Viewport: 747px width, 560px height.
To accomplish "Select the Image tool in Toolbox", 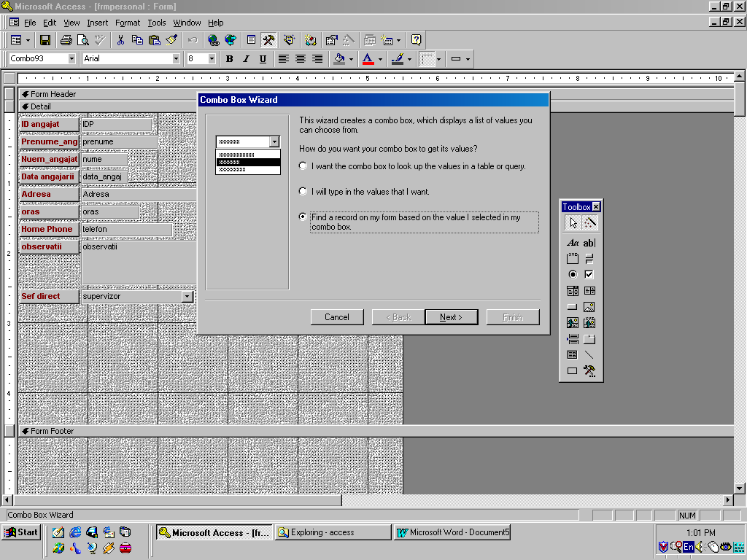I will [589, 307].
